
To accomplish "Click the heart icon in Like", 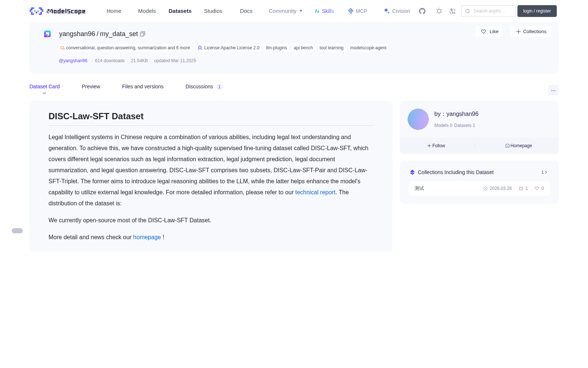I will click(484, 32).
